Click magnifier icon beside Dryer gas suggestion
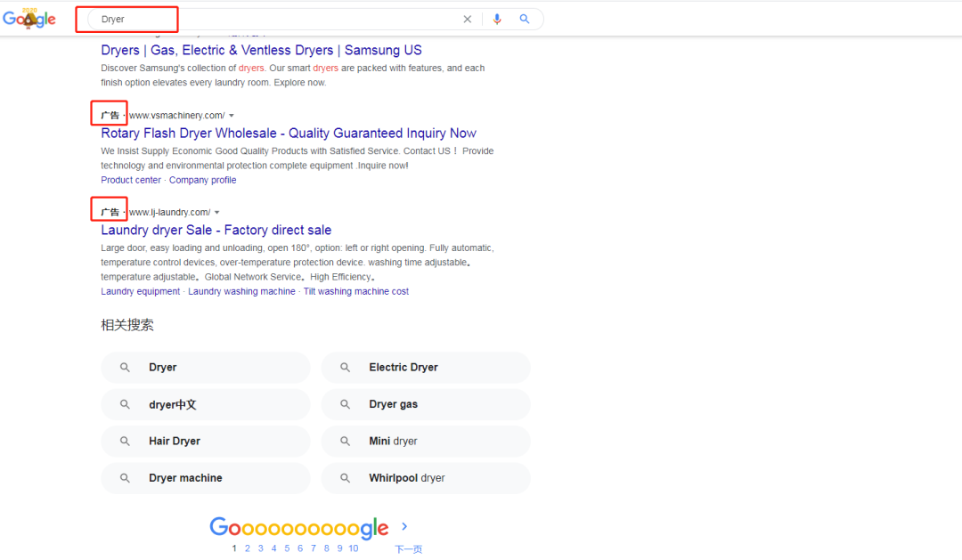The height and width of the screenshot is (560, 962). 345,404
